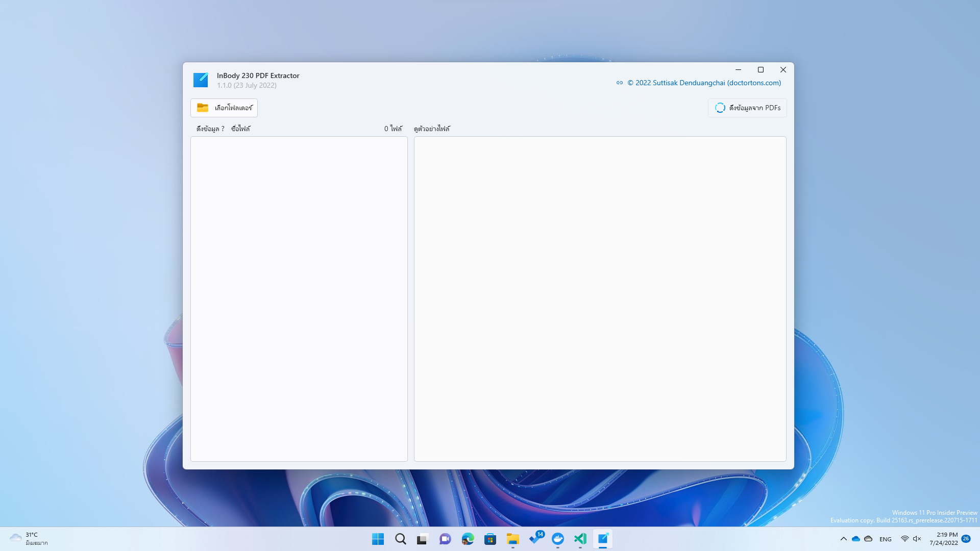Click the muted volume tray icon
This screenshot has height=551, width=980.
(917, 539)
